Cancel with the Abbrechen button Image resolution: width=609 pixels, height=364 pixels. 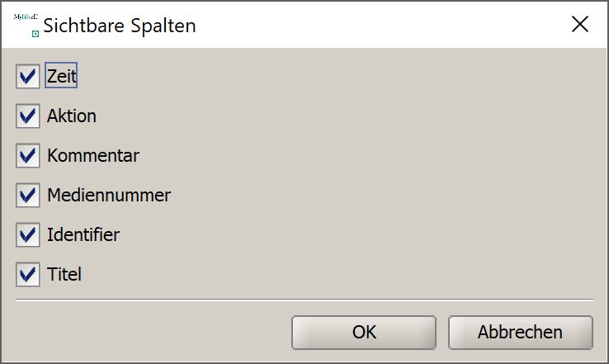coord(521,333)
